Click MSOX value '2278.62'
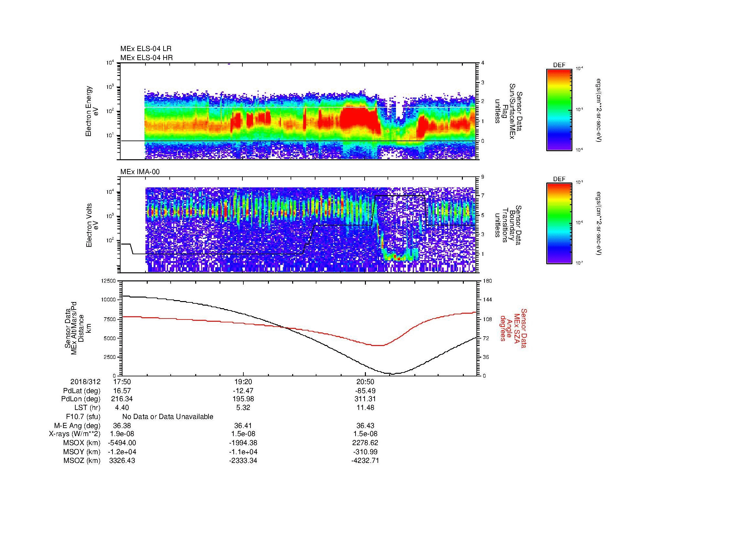 tap(365, 443)
